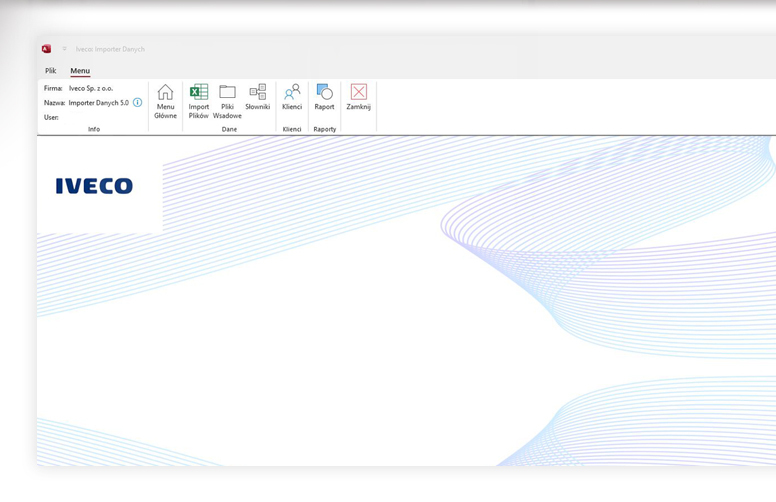Expand the Quick Access toolbar dropdown arrow

coord(65,49)
